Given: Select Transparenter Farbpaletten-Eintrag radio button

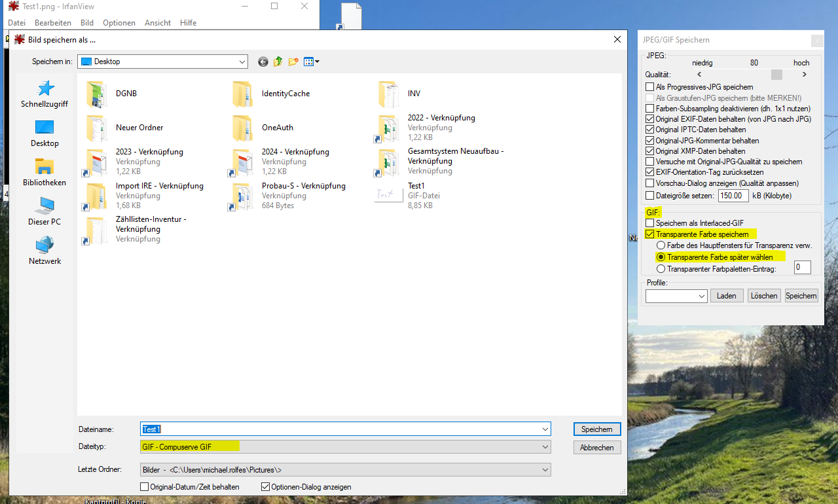Looking at the screenshot, I should tap(661, 268).
